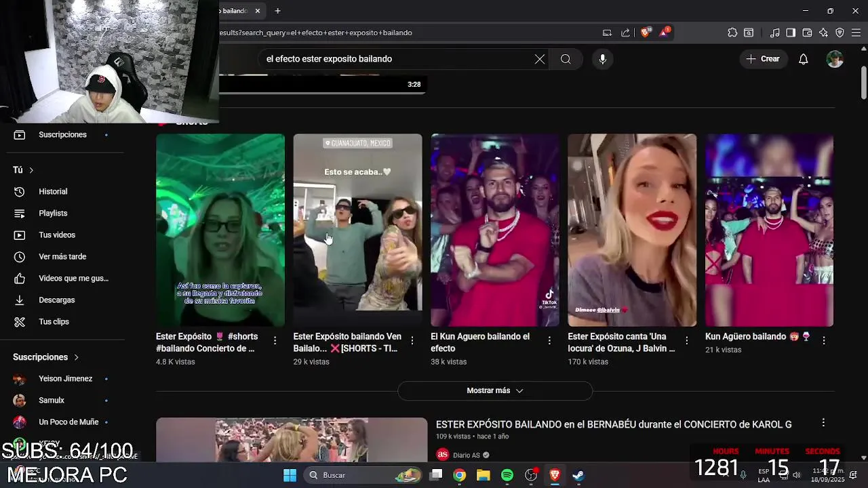Open the Brave Rewards triangle icon
This screenshot has height=488, width=868.
pos(665,32)
